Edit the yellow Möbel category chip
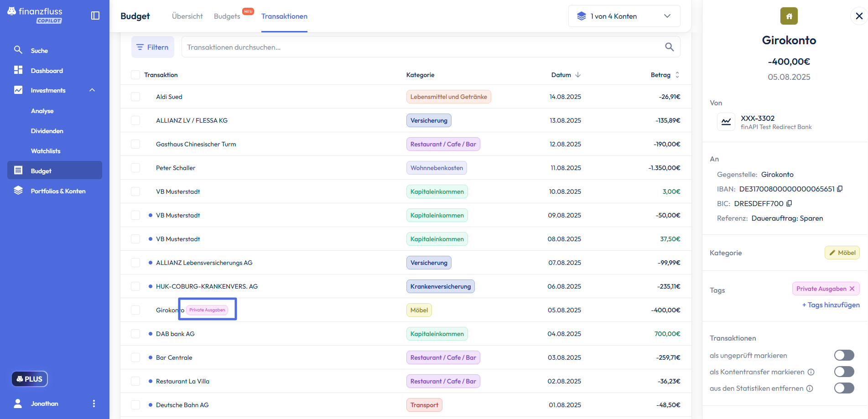This screenshot has height=419, width=868. [842, 253]
